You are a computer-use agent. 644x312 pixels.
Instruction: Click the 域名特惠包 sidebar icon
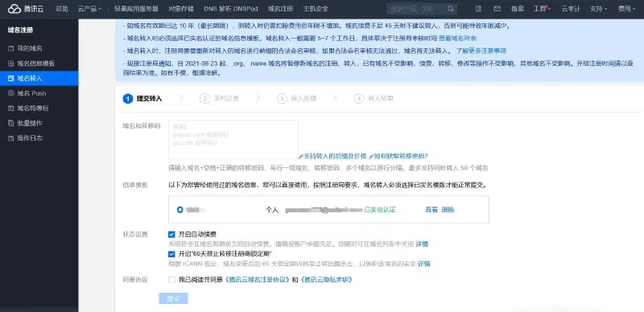click(x=11, y=109)
